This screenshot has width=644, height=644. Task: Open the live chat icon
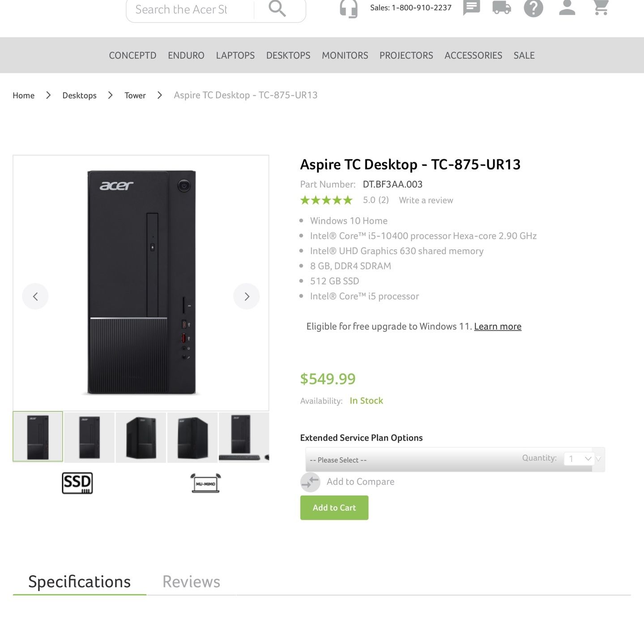tap(471, 8)
